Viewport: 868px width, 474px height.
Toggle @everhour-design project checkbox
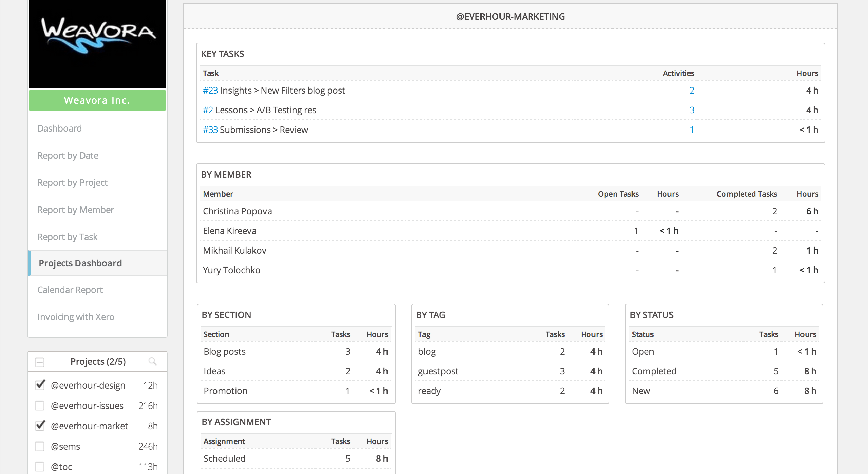(40, 385)
